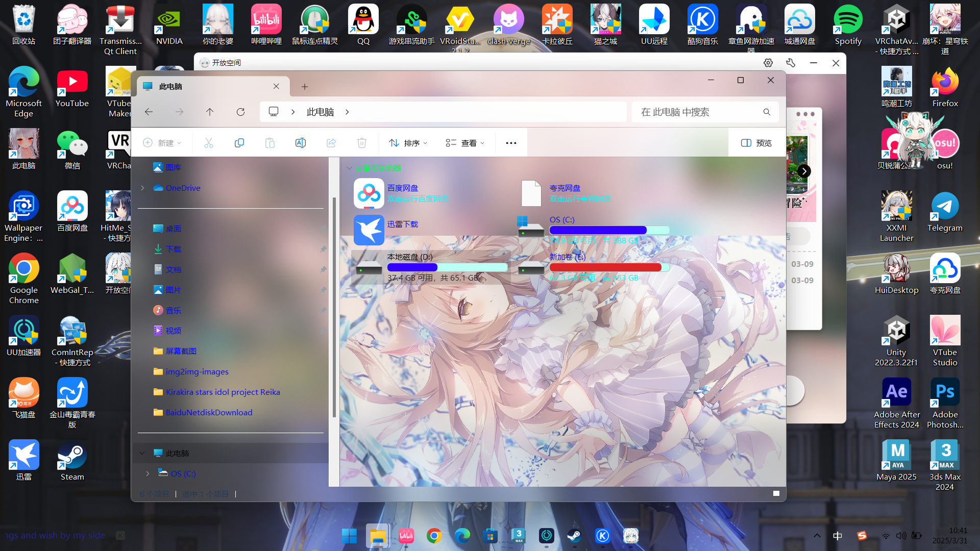Switch to large icons view in status bar
The width and height of the screenshot is (980, 551).
776,493
